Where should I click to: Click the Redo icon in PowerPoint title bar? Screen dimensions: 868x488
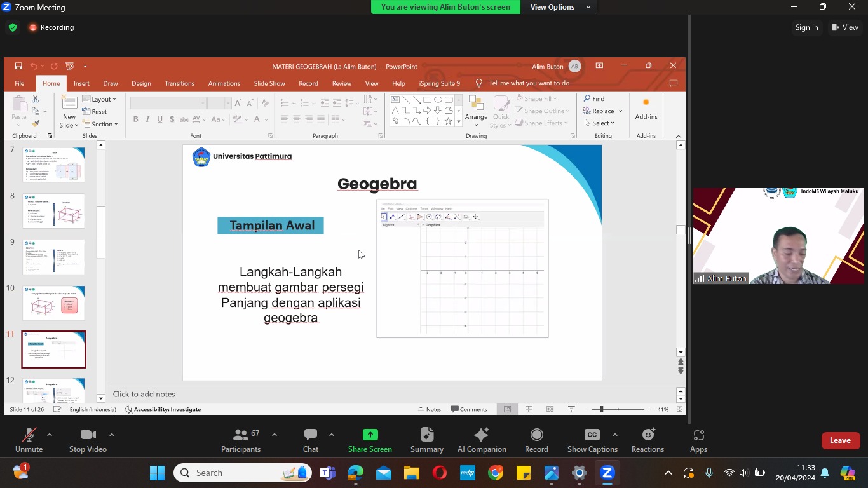(54, 66)
